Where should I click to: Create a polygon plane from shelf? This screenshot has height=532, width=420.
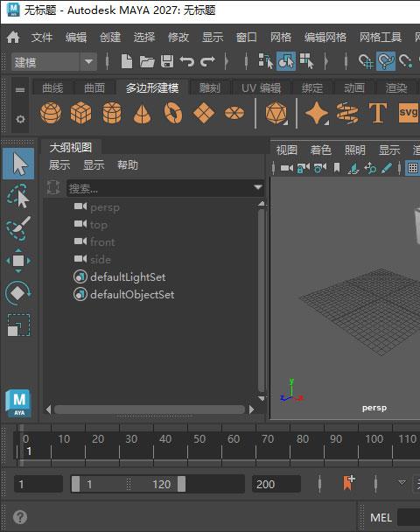click(x=204, y=113)
